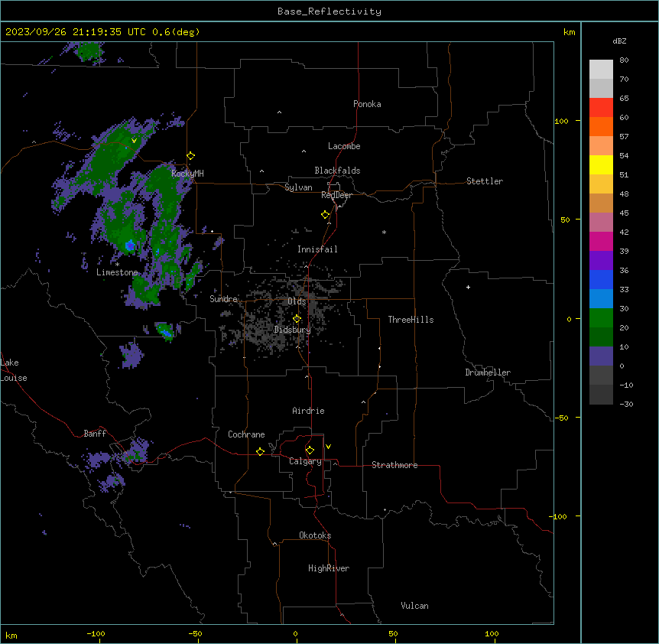
Task: Click the 50 tick on the bottom axis
Action: 393,633
